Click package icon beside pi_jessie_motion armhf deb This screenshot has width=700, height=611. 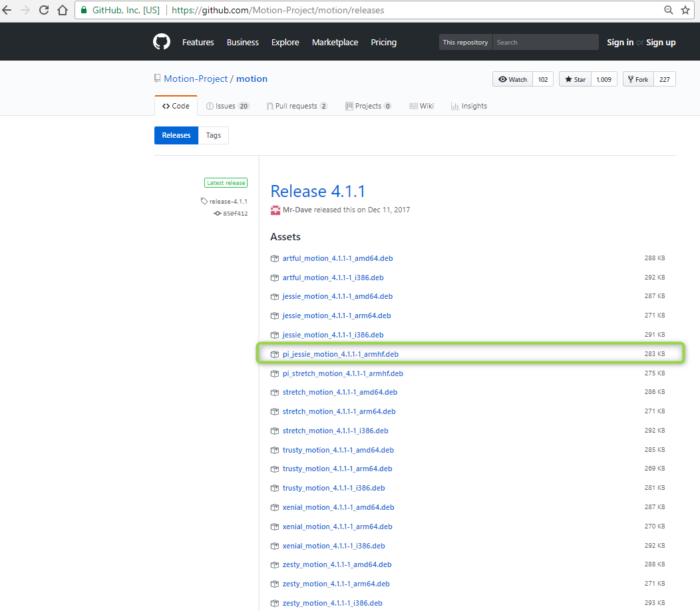[275, 354]
